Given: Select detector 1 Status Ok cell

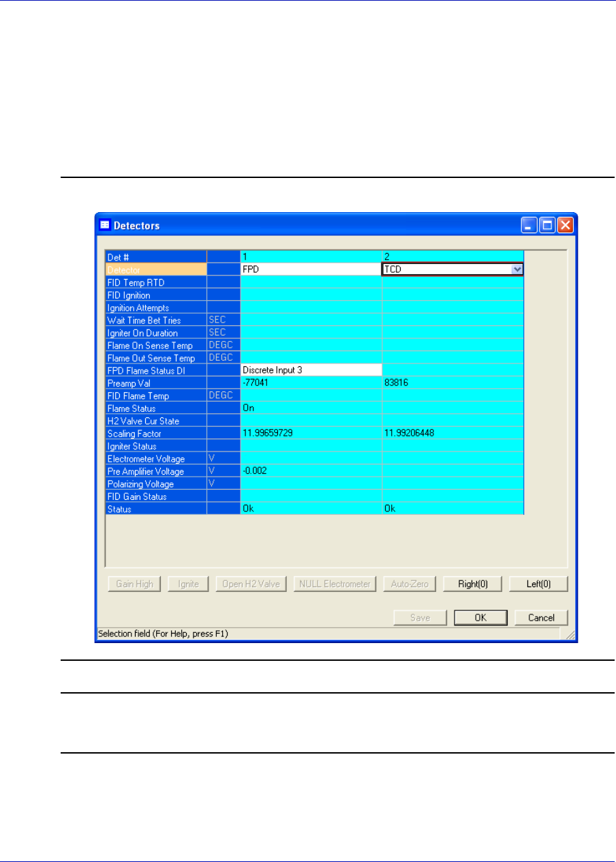Looking at the screenshot, I should pos(311,509).
